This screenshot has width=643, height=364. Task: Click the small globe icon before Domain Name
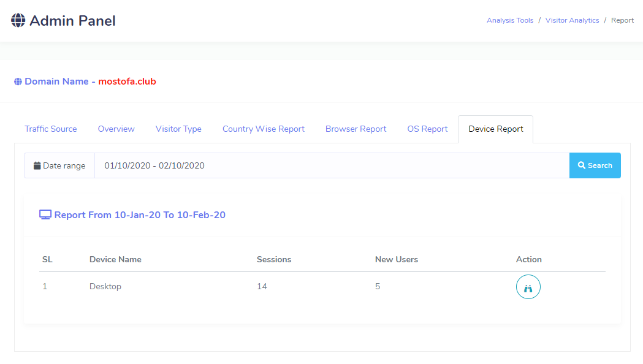coord(18,82)
